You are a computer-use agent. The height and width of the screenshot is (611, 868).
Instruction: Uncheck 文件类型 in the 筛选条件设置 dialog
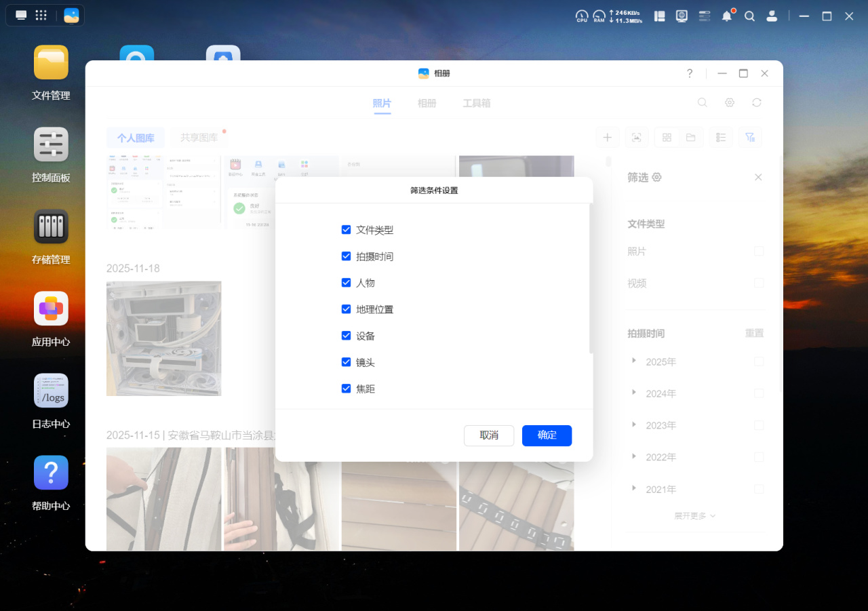[346, 230]
